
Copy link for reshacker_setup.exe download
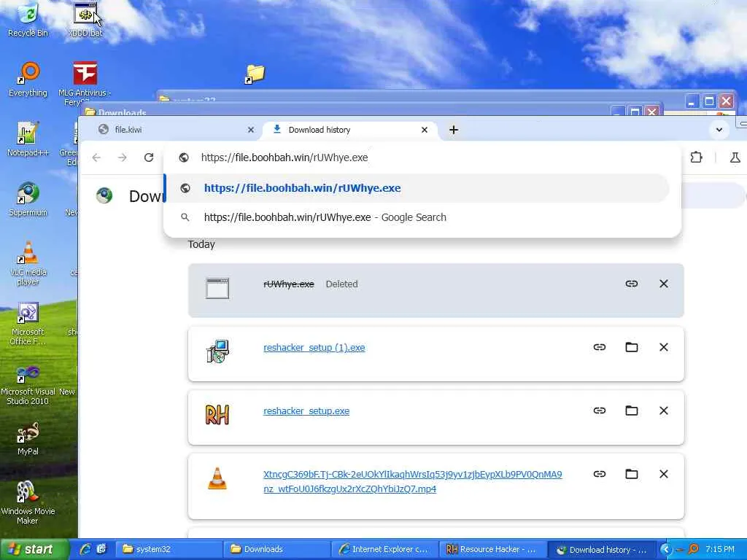(x=600, y=411)
